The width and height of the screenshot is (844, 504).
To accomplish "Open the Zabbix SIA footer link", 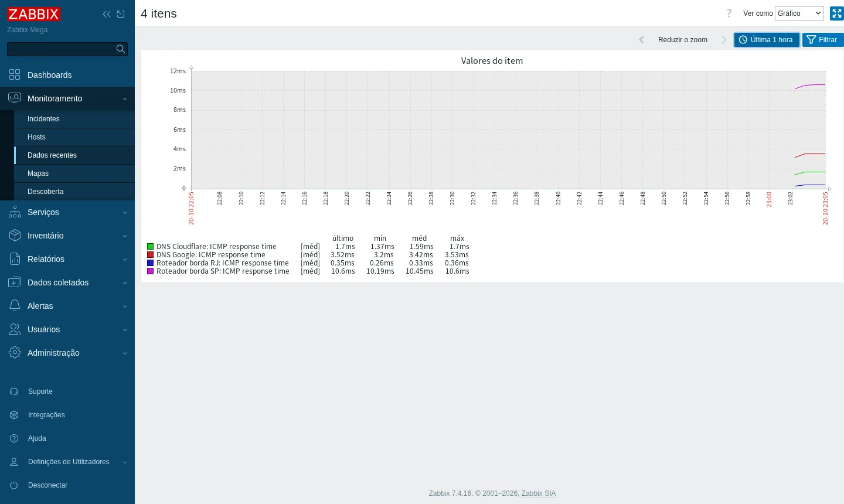I will click(539, 493).
